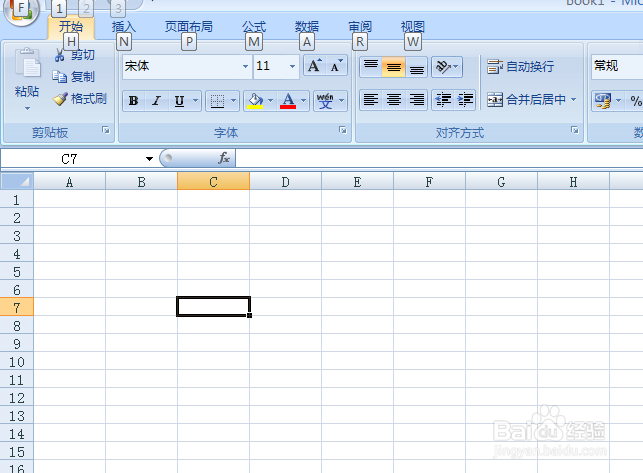Open font size dropdown

tap(292, 66)
